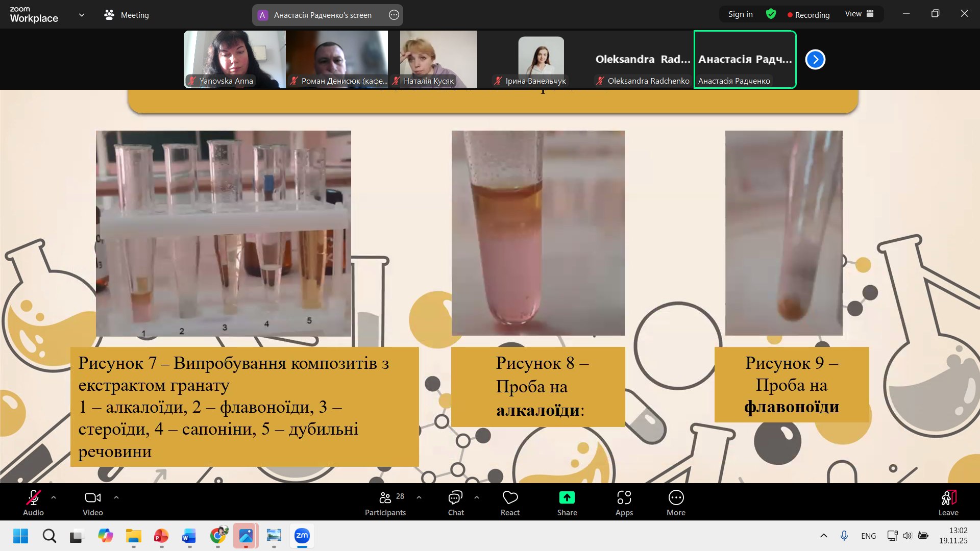
Task: Open the View layout menu
Action: coord(859,14)
